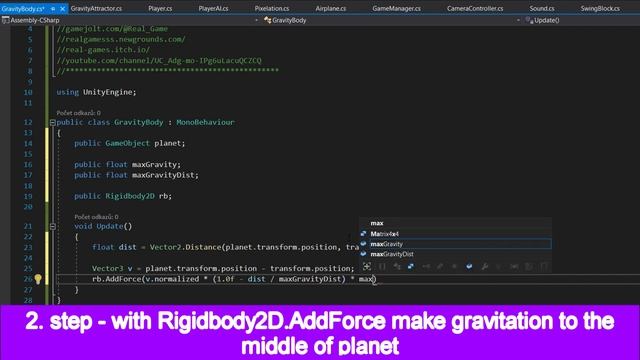Collapse the Update method region
640x360 pixels.
click(53, 226)
